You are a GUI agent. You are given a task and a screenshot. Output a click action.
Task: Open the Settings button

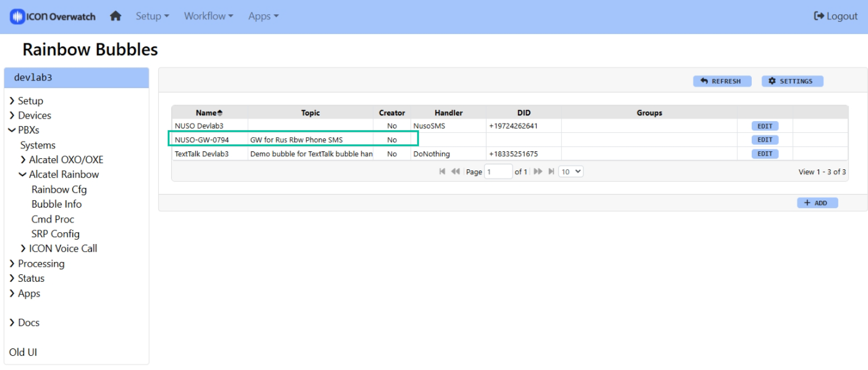(791, 82)
